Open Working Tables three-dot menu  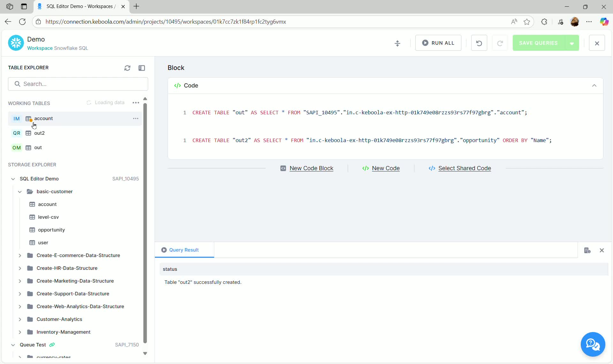point(136,103)
